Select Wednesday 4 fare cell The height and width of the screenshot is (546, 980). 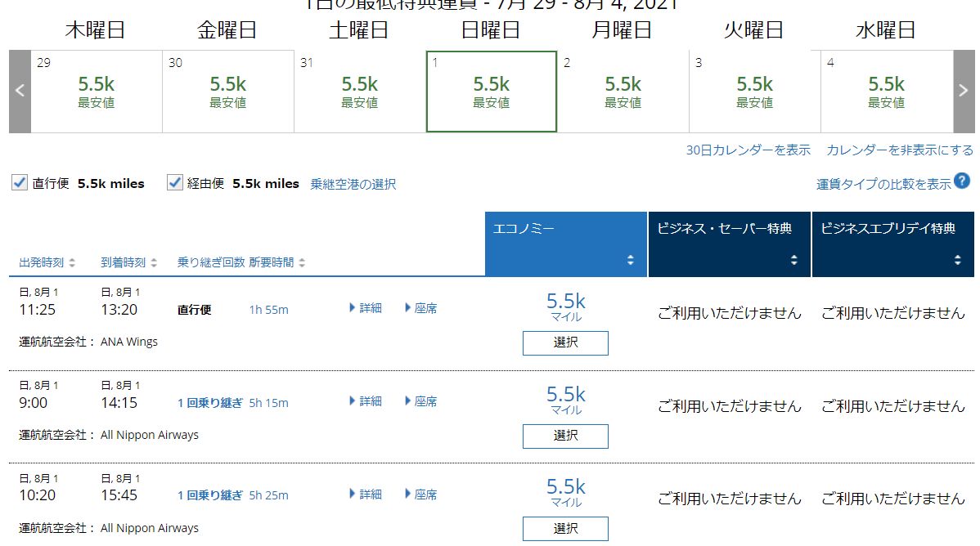pyautogui.click(x=887, y=92)
